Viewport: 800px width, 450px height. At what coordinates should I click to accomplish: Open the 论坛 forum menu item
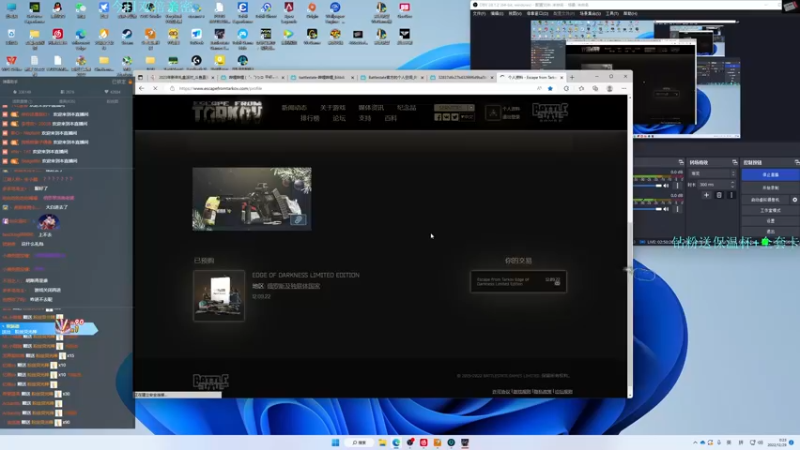(339, 118)
